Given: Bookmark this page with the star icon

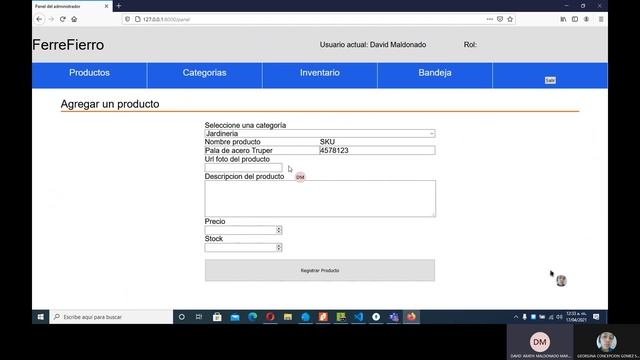Looking at the screenshot, I should 510,19.
